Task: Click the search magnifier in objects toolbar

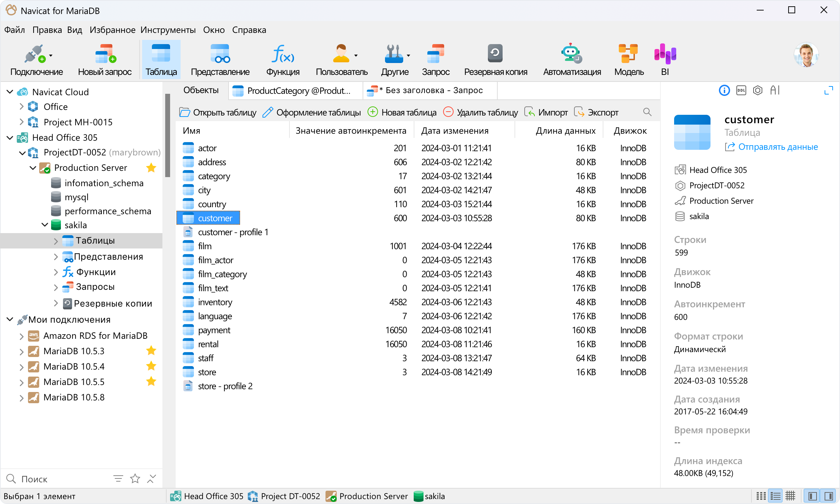Action: pyautogui.click(x=647, y=112)
